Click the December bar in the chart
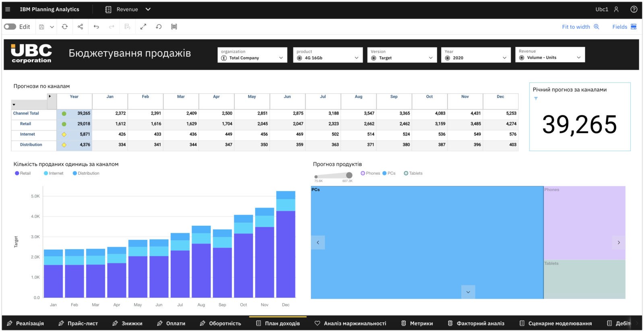 (x=286, y=244)
